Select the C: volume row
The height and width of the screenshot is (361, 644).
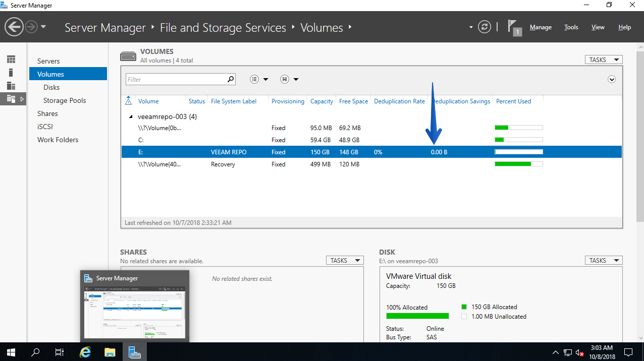point(371,140)
